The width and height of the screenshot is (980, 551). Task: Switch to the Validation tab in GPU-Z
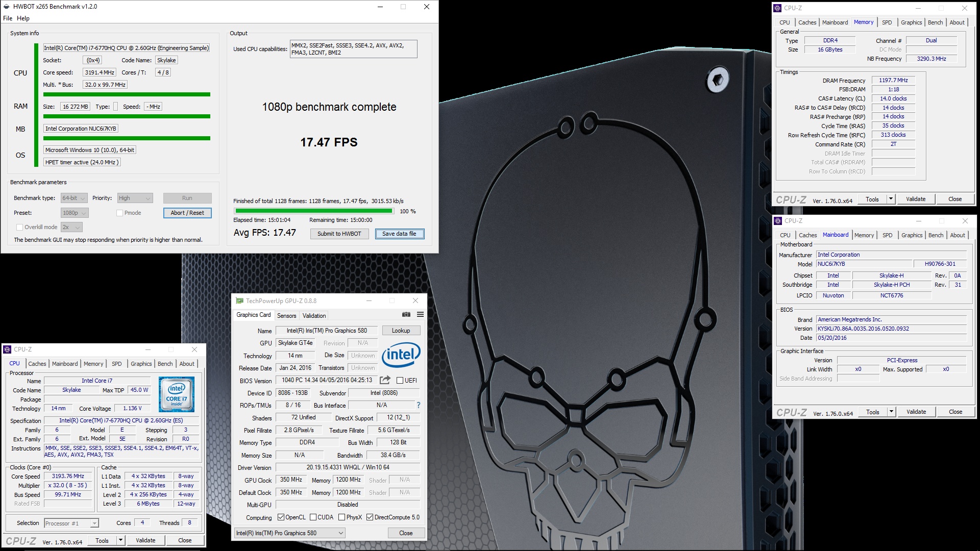coord(314,315)
